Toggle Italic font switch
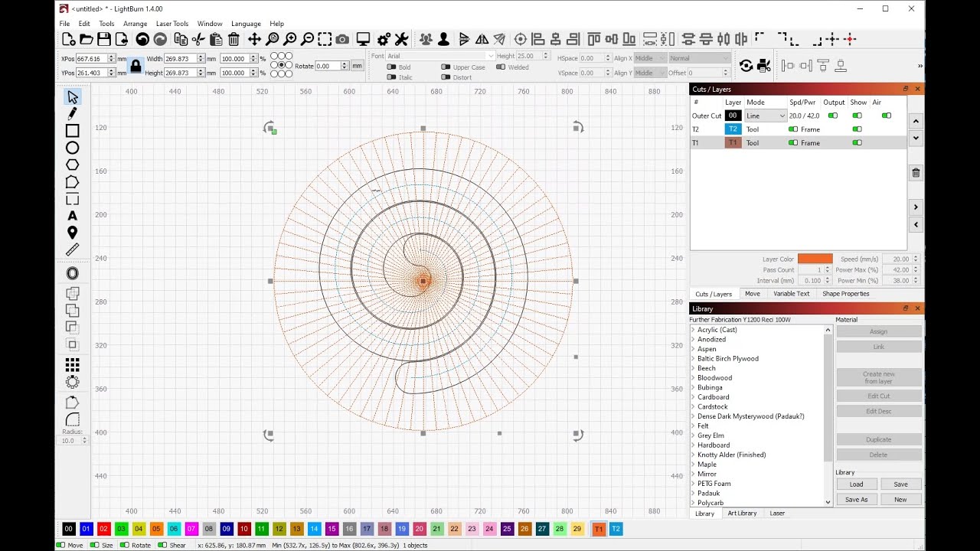The width and height of the screenshot is (980, 551). [x=392, y=77]
